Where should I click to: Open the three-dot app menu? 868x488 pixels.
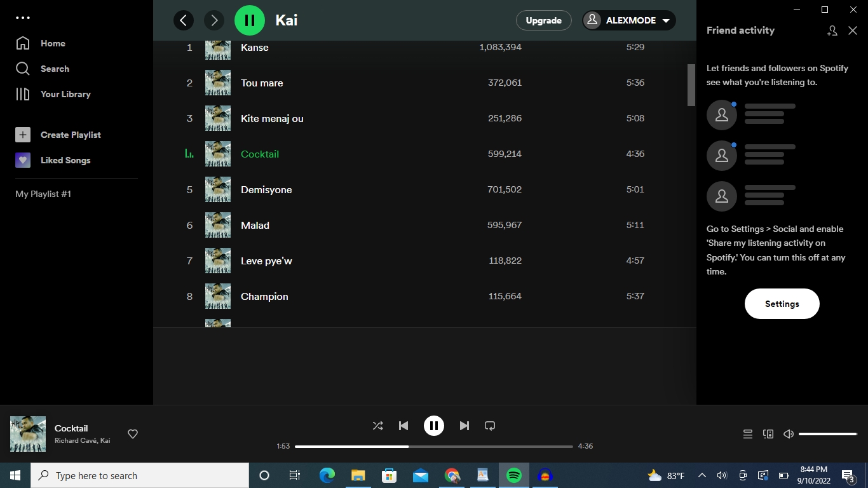pyautogui.click(x=23, y=18)
